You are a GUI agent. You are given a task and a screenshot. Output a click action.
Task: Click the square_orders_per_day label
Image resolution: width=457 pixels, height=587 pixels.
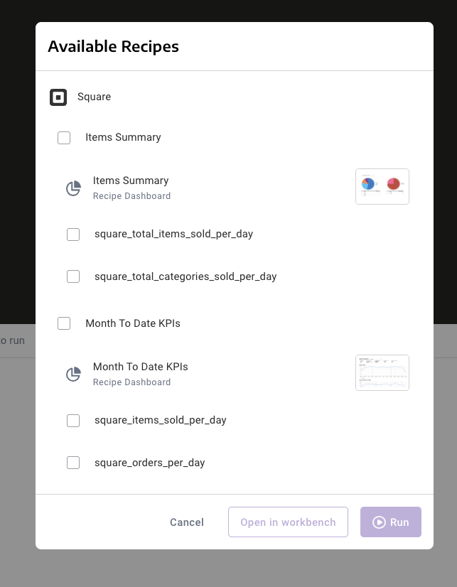coord(150,462)
